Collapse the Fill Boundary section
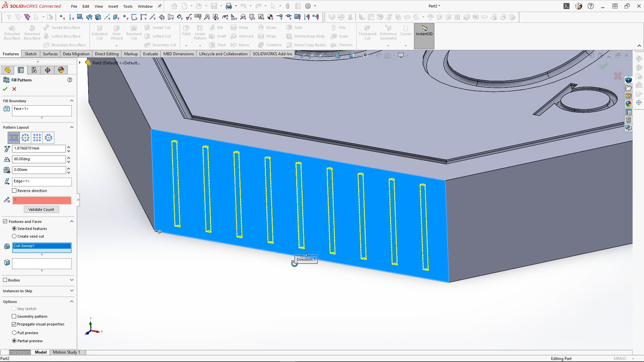 [71, 101]
